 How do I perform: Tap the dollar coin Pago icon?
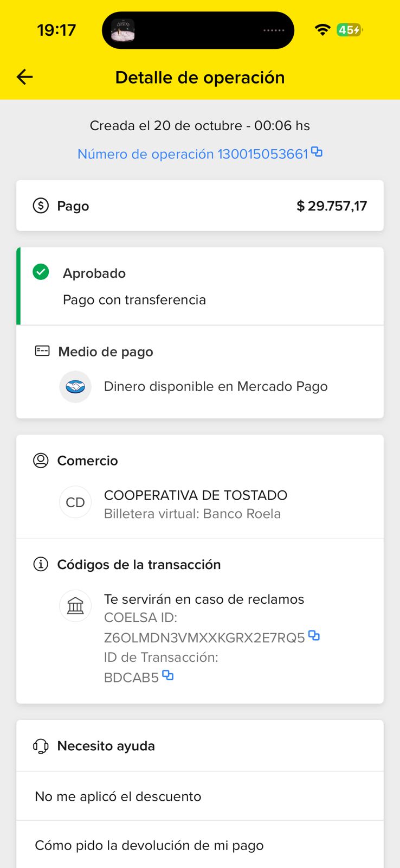(41, 206)
